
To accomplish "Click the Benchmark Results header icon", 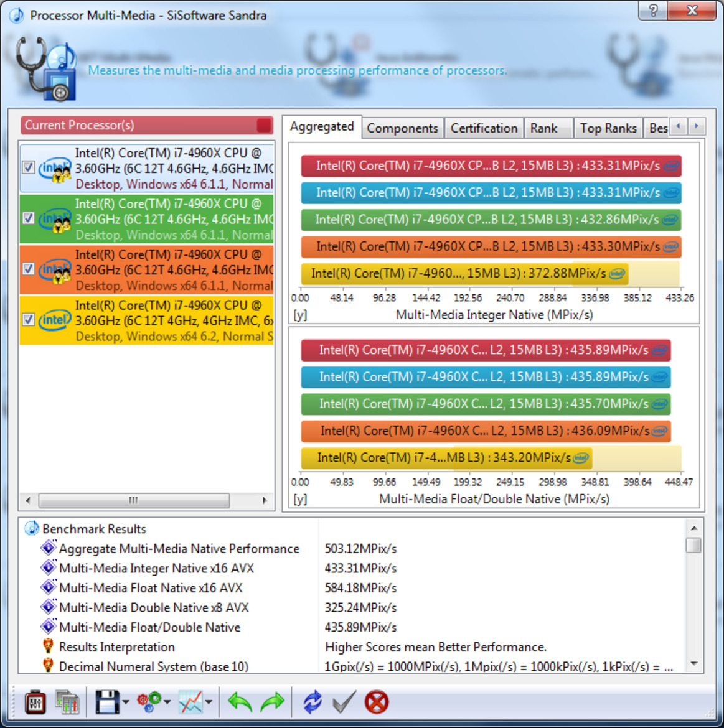I will 32,528.
